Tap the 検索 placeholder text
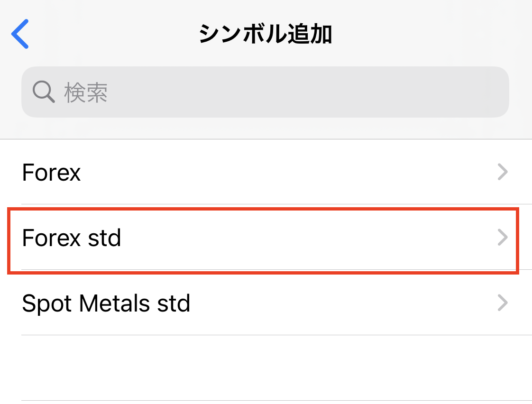This screenshot has width=532, height=404. coord(86,92)
